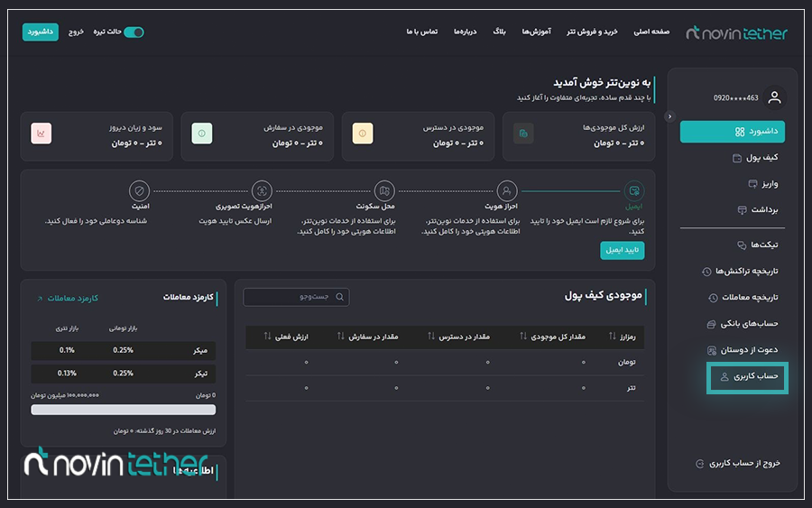Open برداشت withdraw sidebar item
The height and width of the screenshot is (508, 812).
(x=758, y=209)
